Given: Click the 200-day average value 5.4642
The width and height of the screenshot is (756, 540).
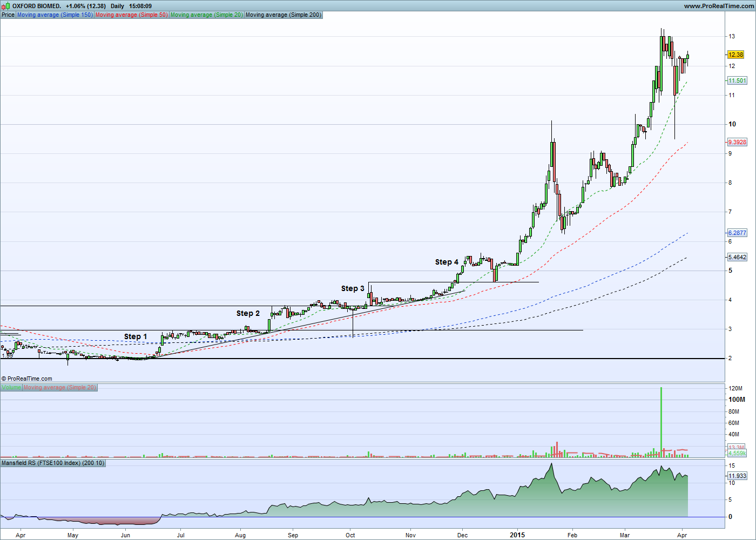Looking at the screenshot, I should click(737, 257).
